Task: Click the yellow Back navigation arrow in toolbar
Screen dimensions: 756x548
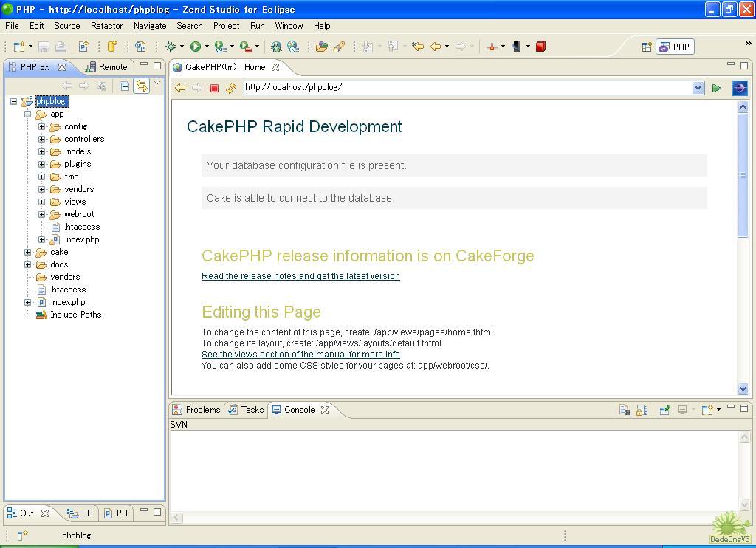Action: click(x=436, y=47)
